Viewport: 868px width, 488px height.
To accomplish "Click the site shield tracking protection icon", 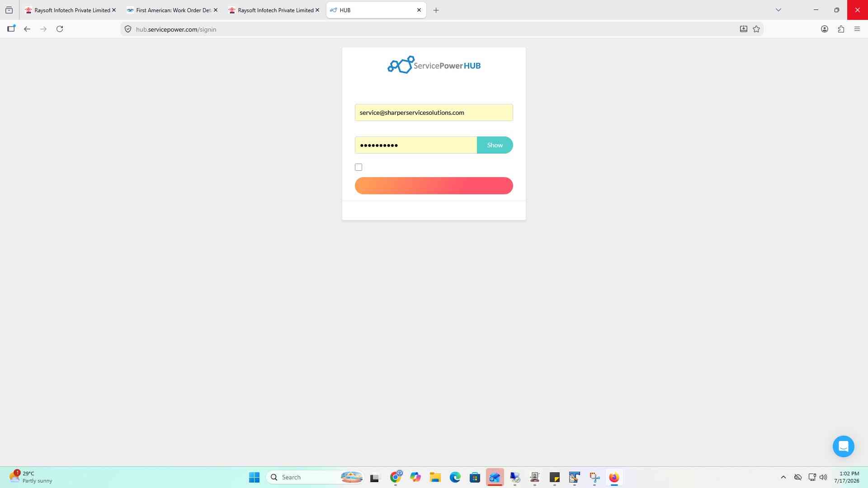I will [128, 29].
